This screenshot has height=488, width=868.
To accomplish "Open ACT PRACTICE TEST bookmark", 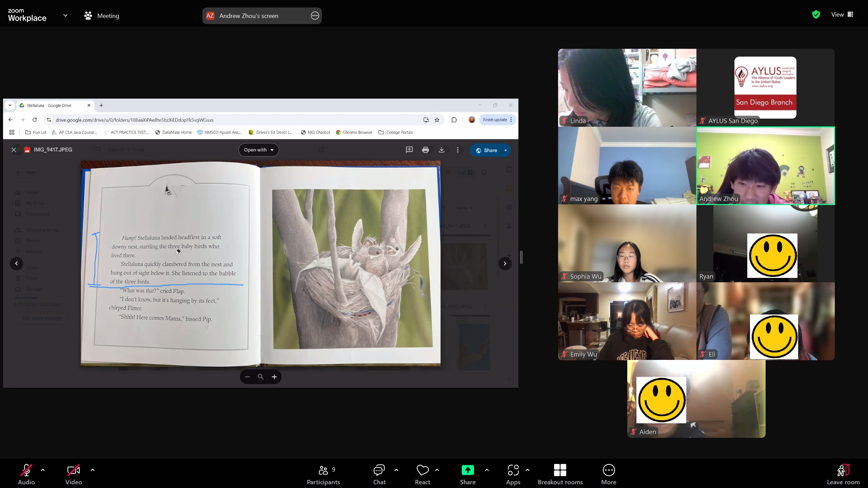I will (126, 133).
